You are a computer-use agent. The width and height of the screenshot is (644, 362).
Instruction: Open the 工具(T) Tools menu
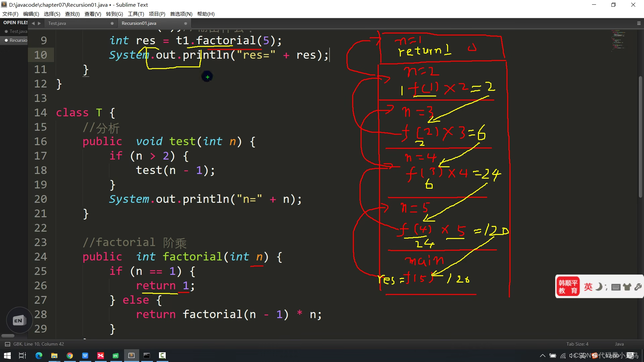[x=136, y=14]
